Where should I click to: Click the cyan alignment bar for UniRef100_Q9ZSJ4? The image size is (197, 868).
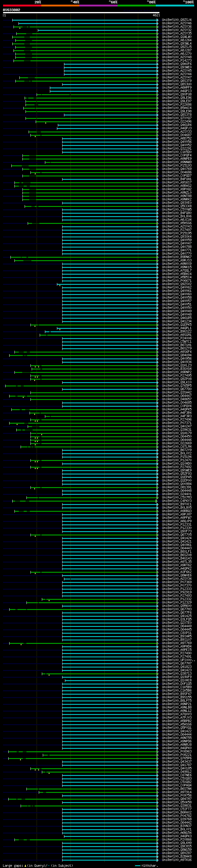85,20
